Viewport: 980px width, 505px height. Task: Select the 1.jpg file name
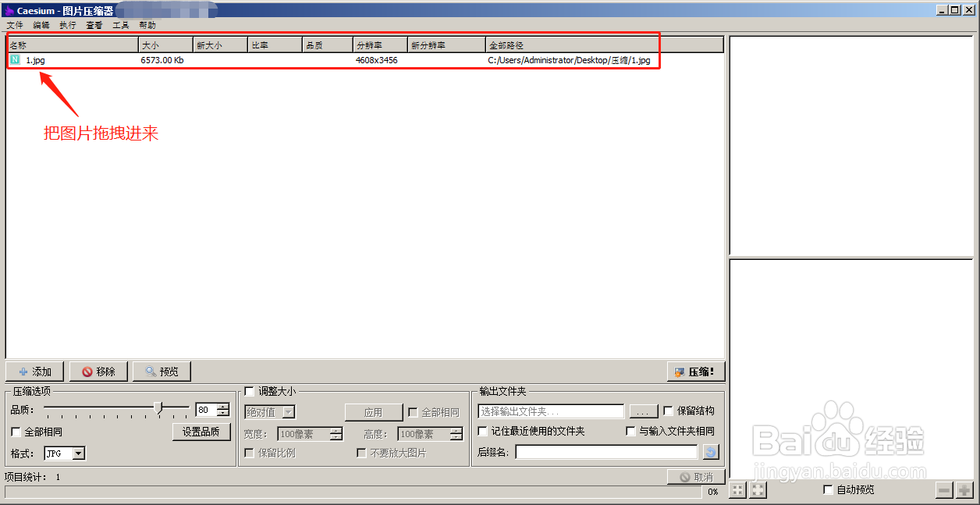[36, 60]
